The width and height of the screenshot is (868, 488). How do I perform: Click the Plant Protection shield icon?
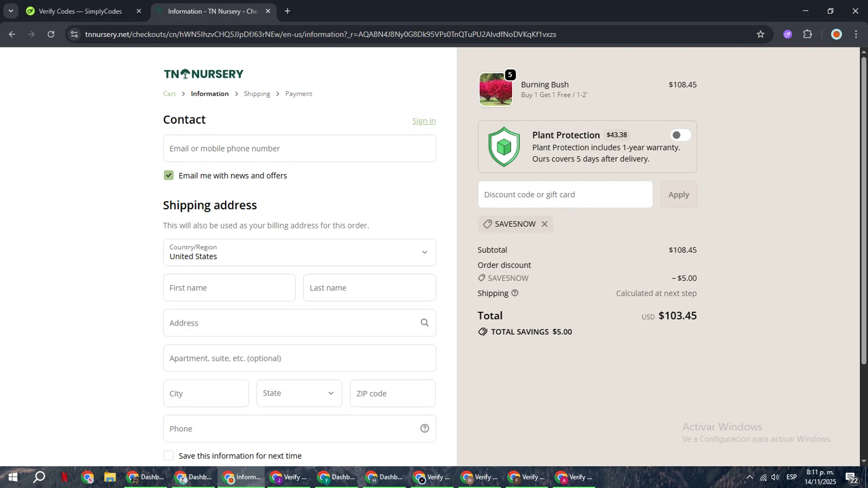504,147
